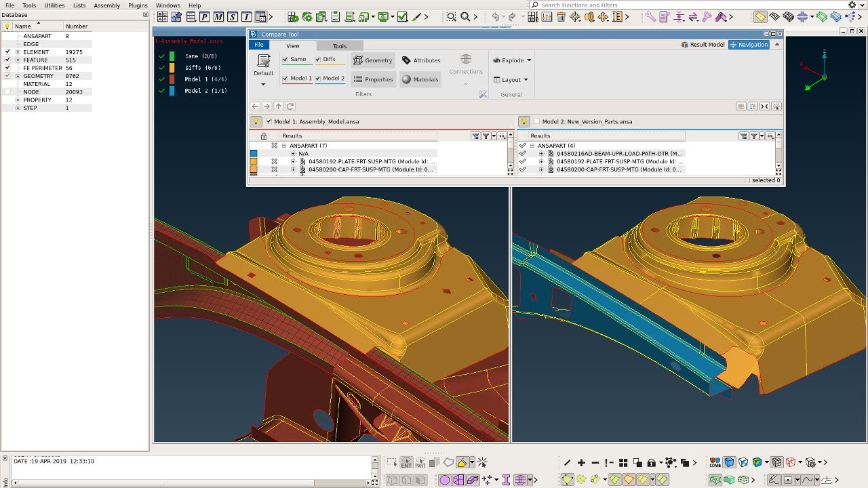
Task: Click the filter funnel icon in Model 2 results
Action: (753, 136)
